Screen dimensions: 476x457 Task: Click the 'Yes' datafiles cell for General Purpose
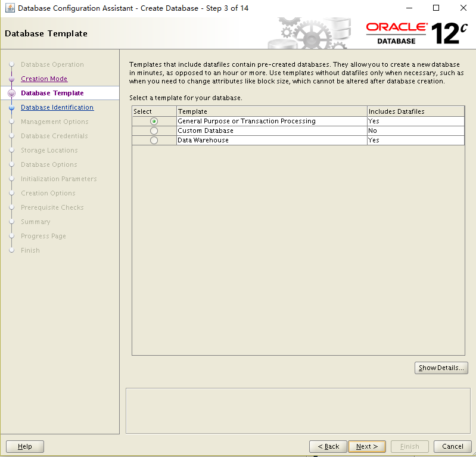tap(416, 121)
